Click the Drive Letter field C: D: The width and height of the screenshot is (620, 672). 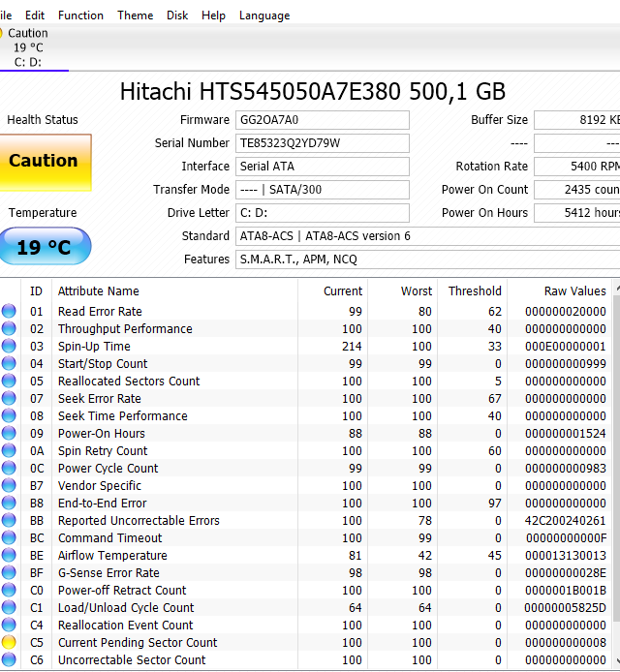click(322, 213)
